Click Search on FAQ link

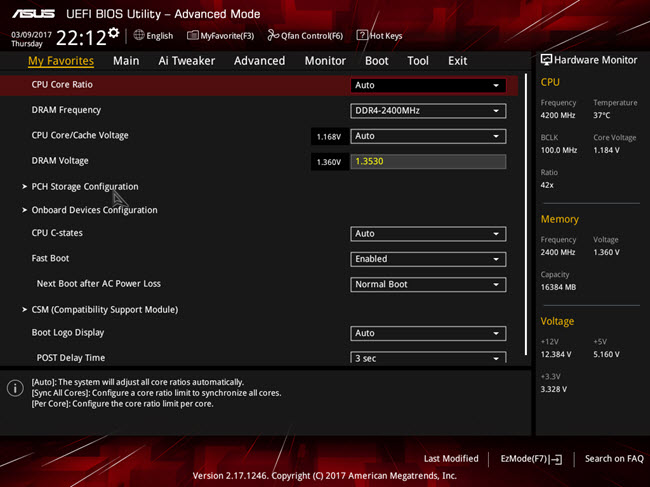tap(614, 459)
